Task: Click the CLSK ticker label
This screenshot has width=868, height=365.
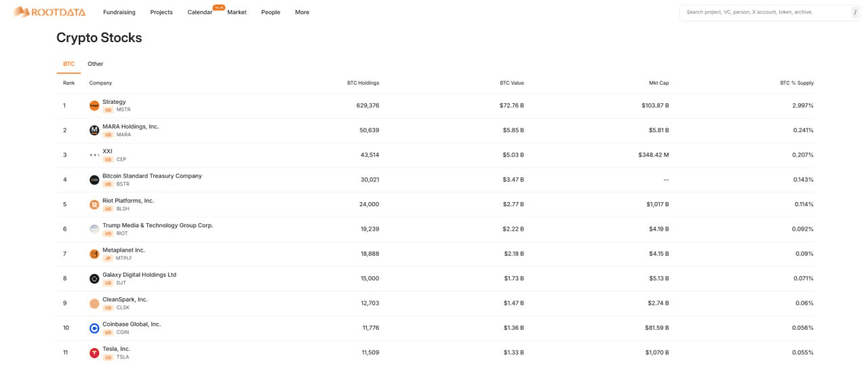Action: coord(123,307)
